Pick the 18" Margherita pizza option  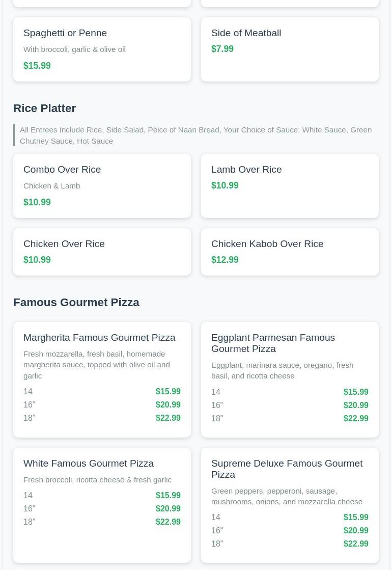[102, 418]
